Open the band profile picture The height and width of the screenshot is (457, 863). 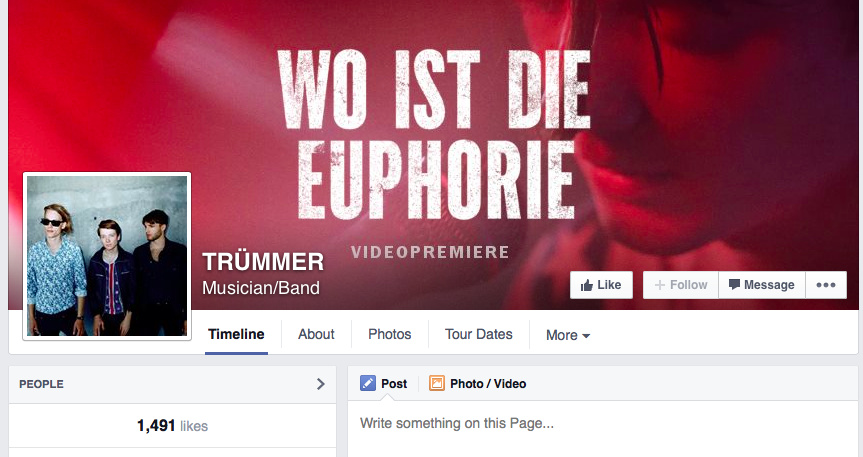point(107,256)
